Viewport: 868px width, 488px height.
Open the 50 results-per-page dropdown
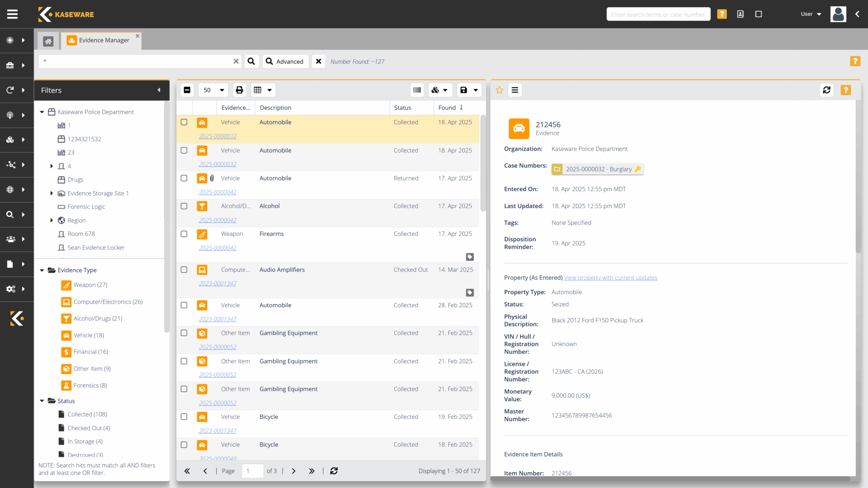(x=213, y=90)
